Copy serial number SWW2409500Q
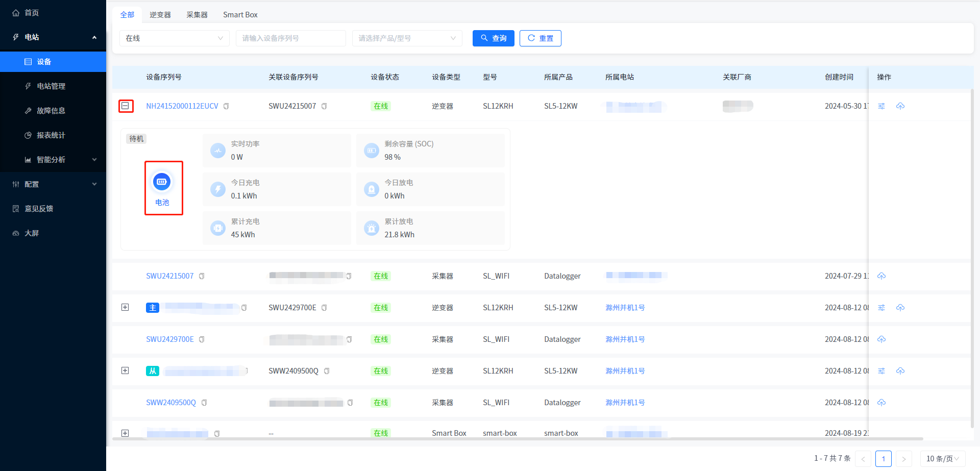The height and width of the screenshot is (471, 980). [204, 403]
